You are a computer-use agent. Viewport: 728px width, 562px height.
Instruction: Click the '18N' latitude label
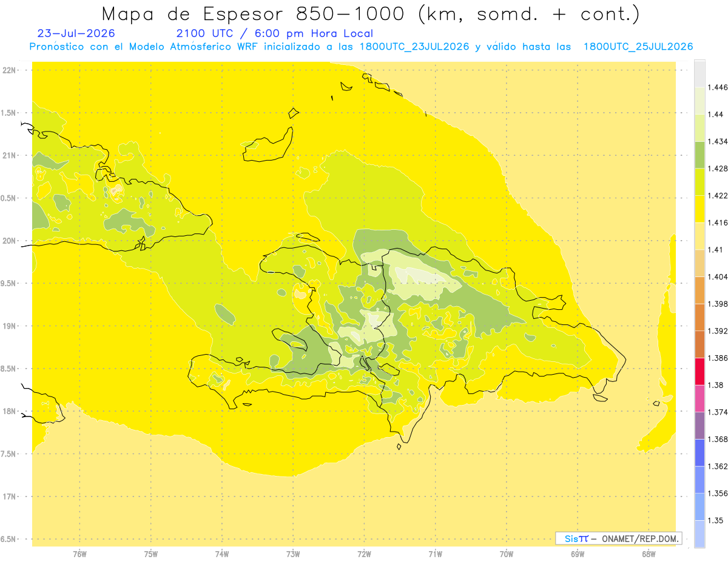pos(10,412)
